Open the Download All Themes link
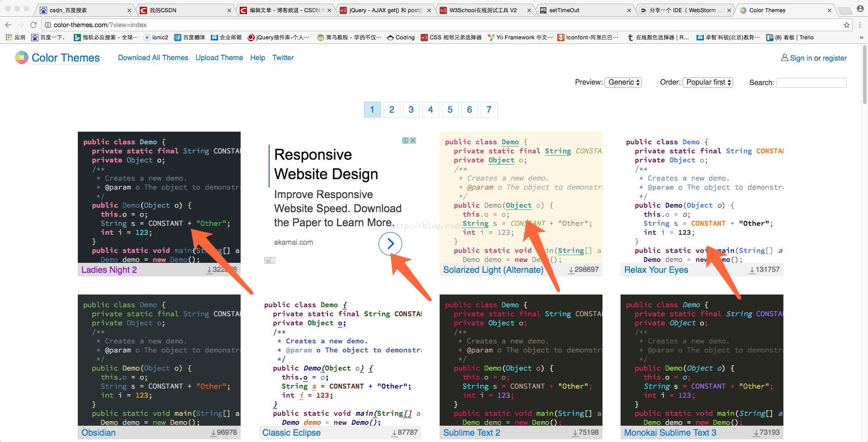Image resolution: width=868 pixels, height=442 pixels. [153, 58]
